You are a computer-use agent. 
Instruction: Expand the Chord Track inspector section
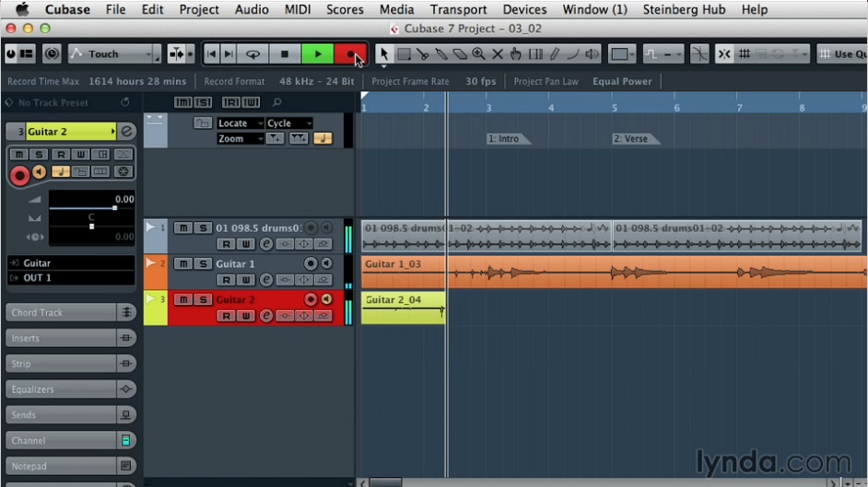click(x=70, y=312)
